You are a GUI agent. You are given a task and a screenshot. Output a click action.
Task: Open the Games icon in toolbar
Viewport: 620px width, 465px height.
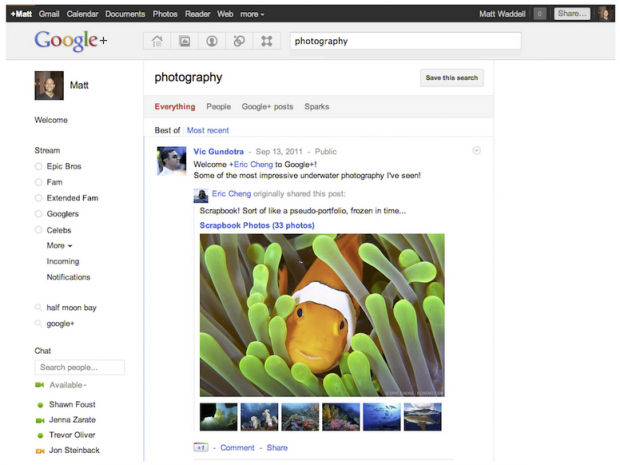point(266,41)
